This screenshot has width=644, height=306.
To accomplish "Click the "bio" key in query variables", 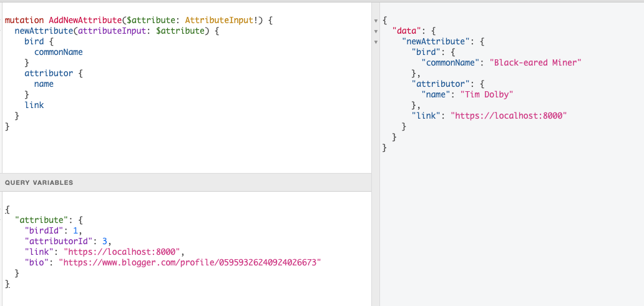I will [x=37, y=262].
